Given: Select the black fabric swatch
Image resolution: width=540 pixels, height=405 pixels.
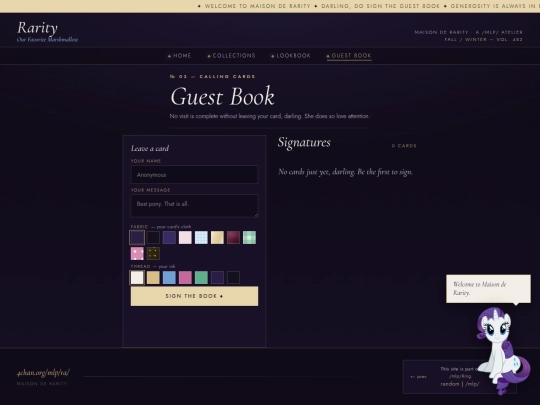Looking at the screenshot, I should pos(153,238).
